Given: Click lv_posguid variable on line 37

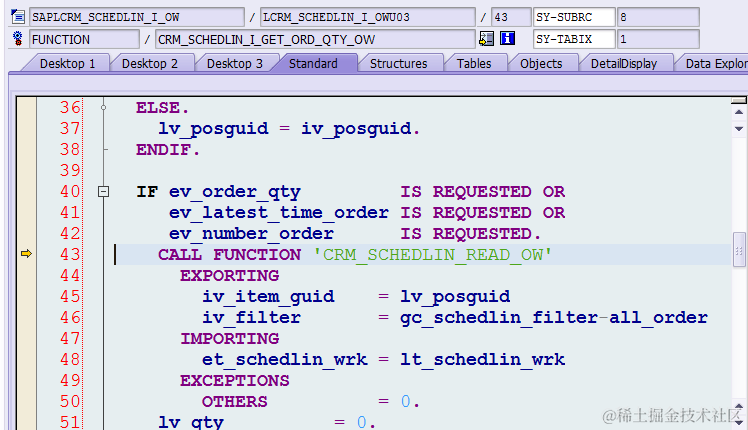Looking at the screenshot, I should pos(213,129).
